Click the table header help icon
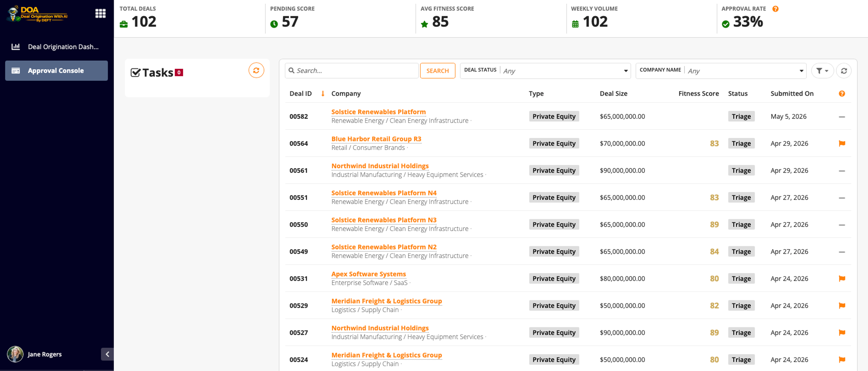This screenshot has height=371, width=868. point(842,93)
